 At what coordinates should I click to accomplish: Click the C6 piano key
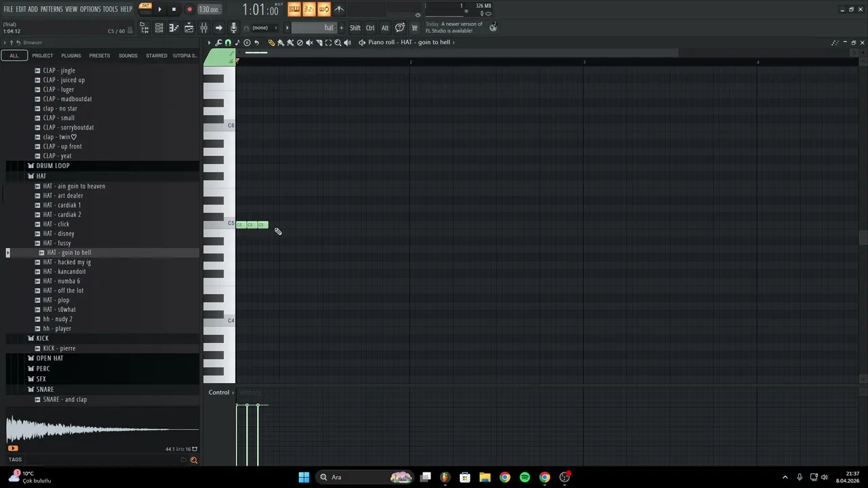(x=219, y=126)
